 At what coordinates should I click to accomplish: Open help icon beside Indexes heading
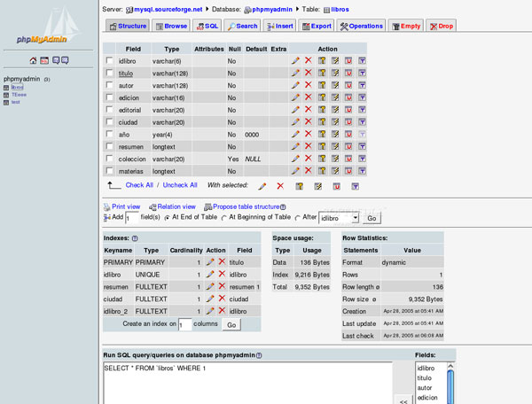point(135,238)
